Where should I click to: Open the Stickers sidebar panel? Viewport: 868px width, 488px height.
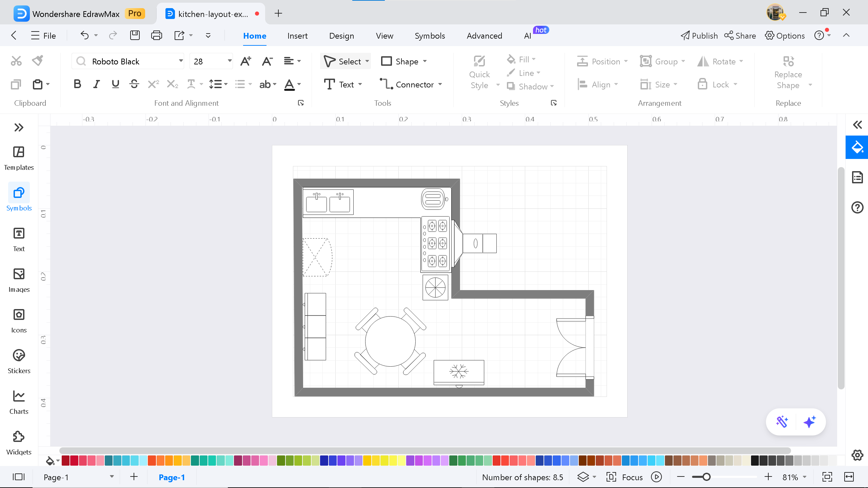[x=19, y=361]
